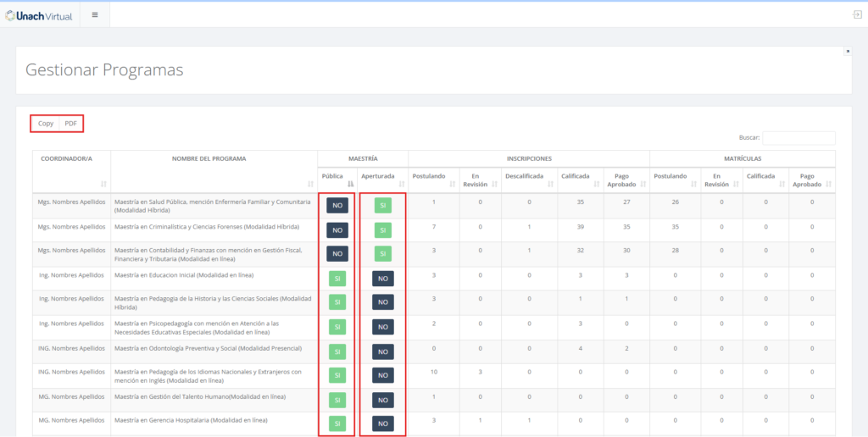Sort Inscripciones Calificada column
The width and height of the screenshot is (868, 437).
point(579,176)
